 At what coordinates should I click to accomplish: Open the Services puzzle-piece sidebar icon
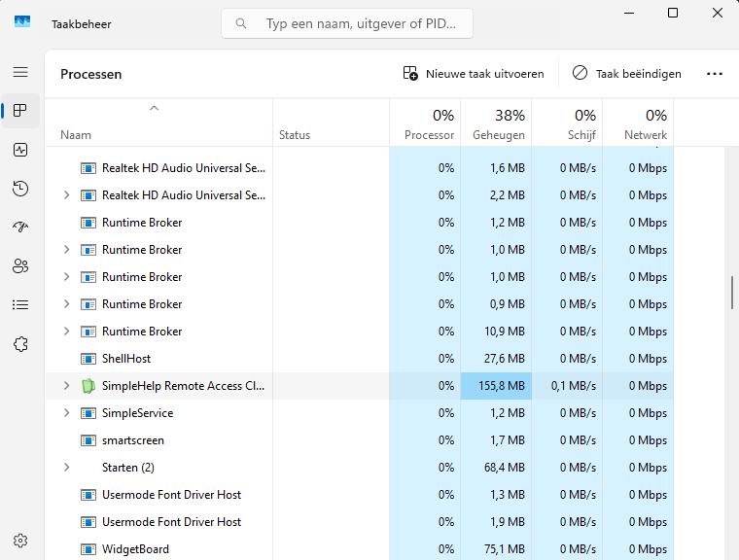click(x=20, y=344)
